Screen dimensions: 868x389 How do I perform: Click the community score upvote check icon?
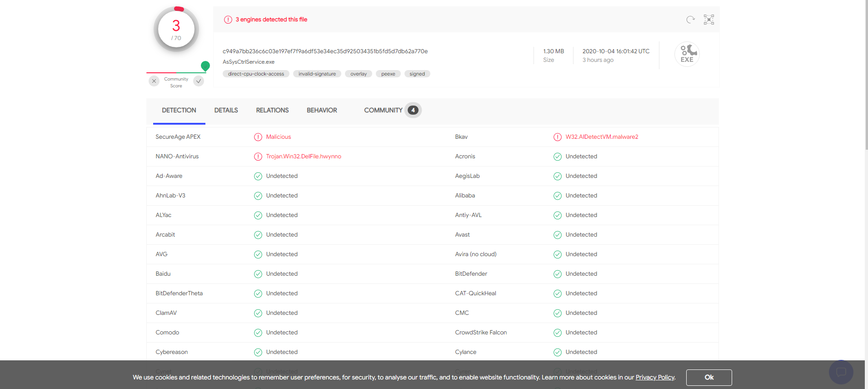(199, 81)
